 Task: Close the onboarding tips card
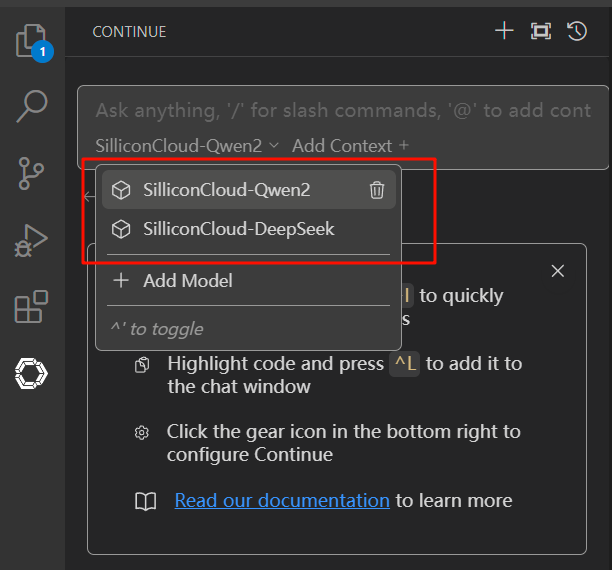[x=558, y=271]
